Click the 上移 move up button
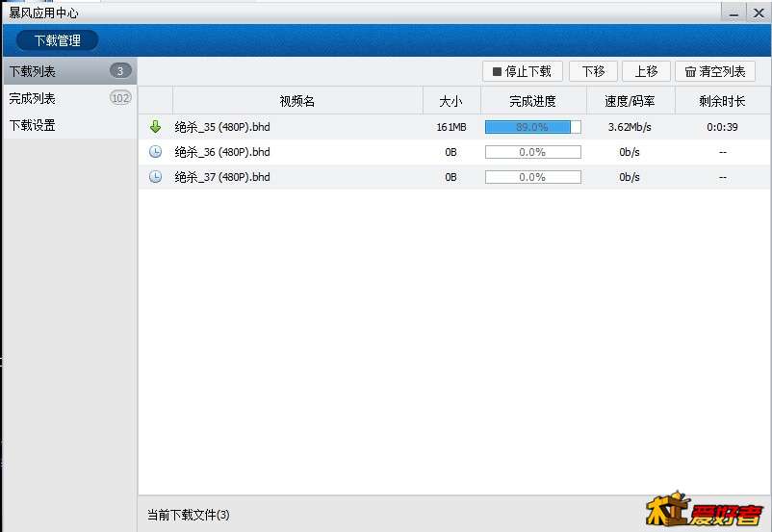Image resolution: width=772 pixels, height=532 pixels. point(646,71)
